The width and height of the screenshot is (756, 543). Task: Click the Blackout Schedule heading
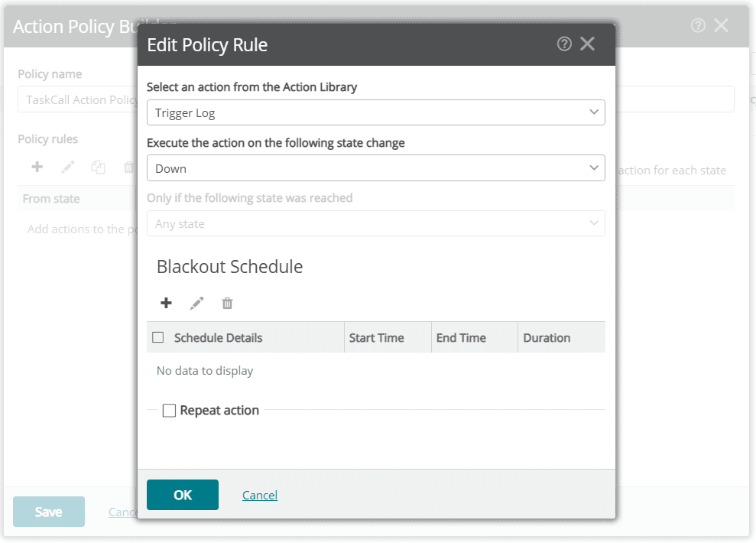229,267
